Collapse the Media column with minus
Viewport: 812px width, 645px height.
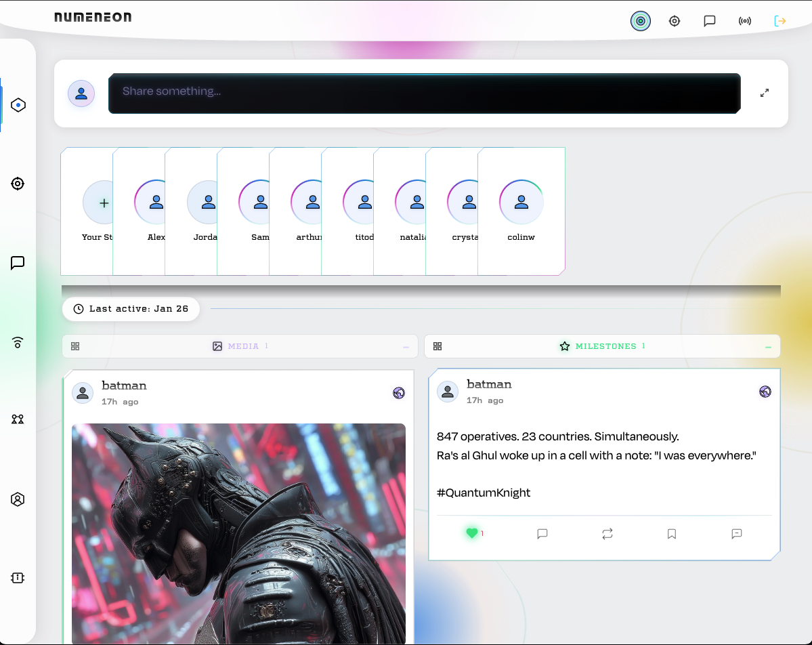406,347
